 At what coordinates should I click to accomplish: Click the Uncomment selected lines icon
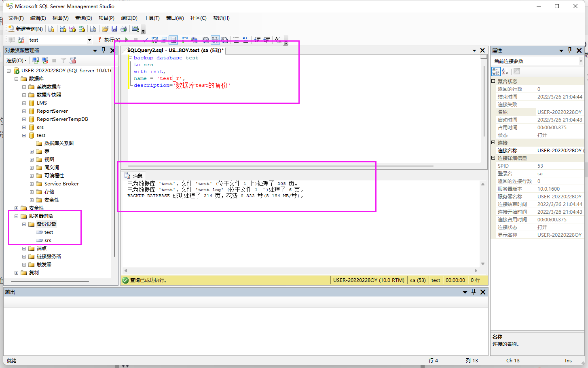tap(245, 40)
